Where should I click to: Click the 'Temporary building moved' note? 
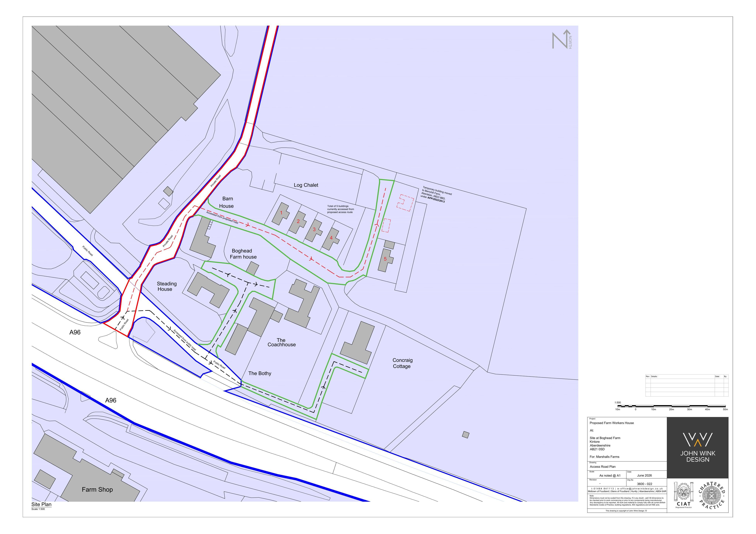437,194
